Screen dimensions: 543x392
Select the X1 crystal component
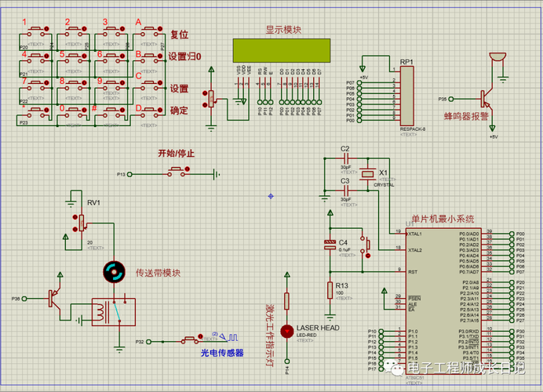[x=367, y=174]
